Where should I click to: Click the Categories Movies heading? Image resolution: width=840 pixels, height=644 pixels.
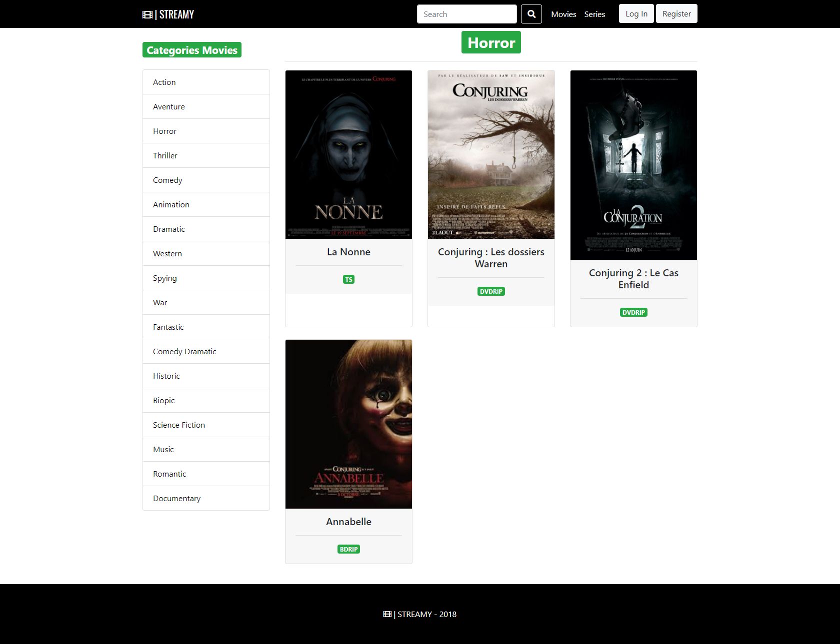[192, 50]
